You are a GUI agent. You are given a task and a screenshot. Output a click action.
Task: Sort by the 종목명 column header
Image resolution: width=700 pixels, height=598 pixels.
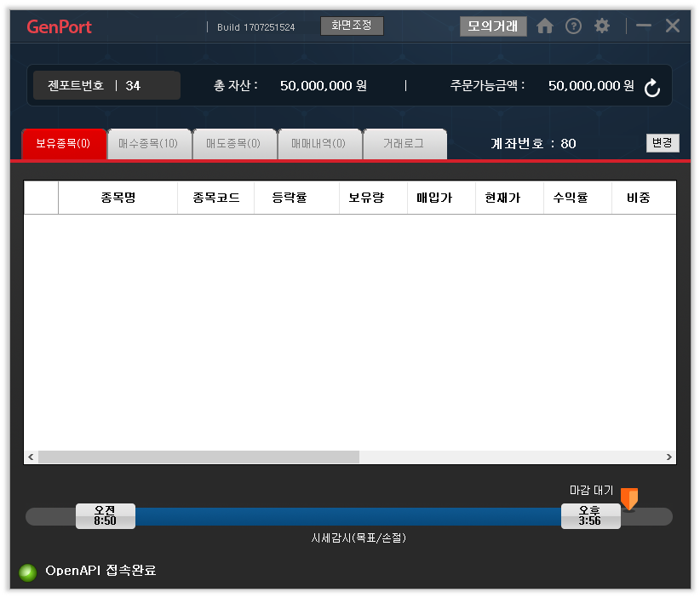coord(118,198)
